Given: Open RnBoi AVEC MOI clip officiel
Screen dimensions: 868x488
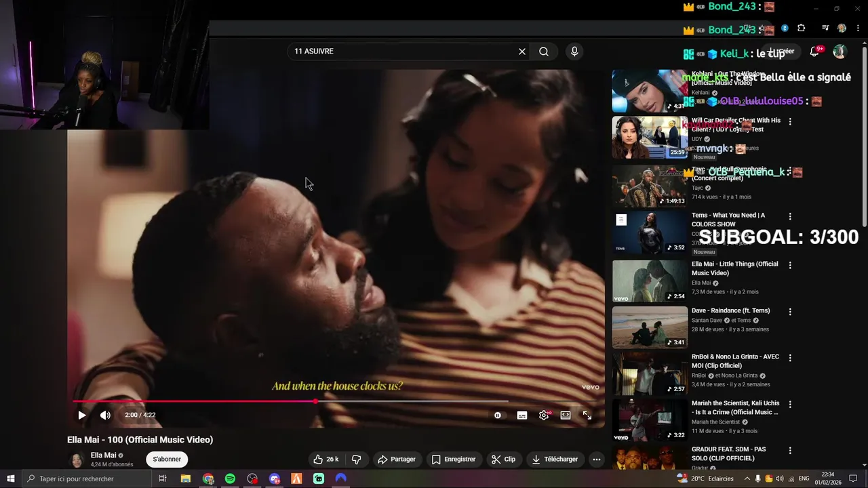Looking at the screenshot, I should [650, 374].
